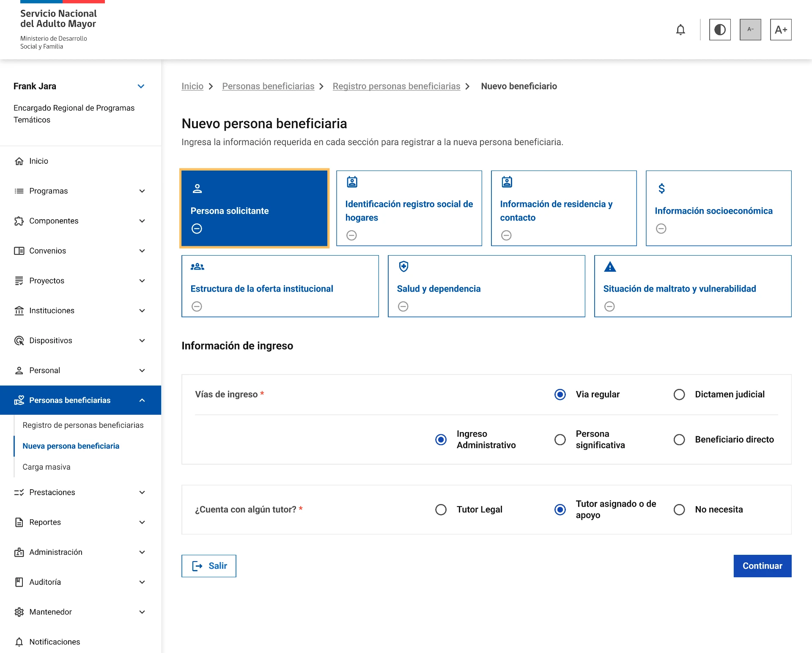Click the badge icon beside Administración
Screen dimensions: 812x653
(19, 552)
